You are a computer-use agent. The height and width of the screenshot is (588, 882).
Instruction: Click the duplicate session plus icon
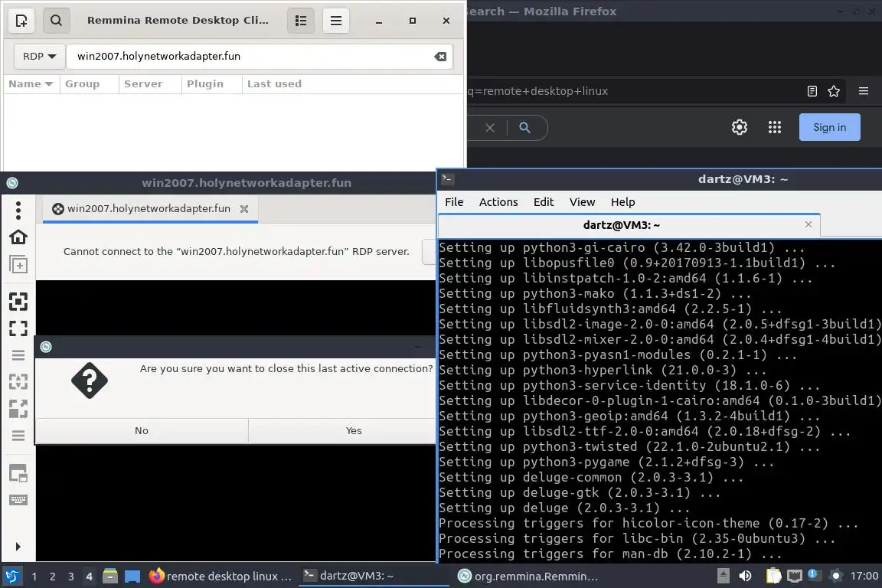[x=18, y=264]
